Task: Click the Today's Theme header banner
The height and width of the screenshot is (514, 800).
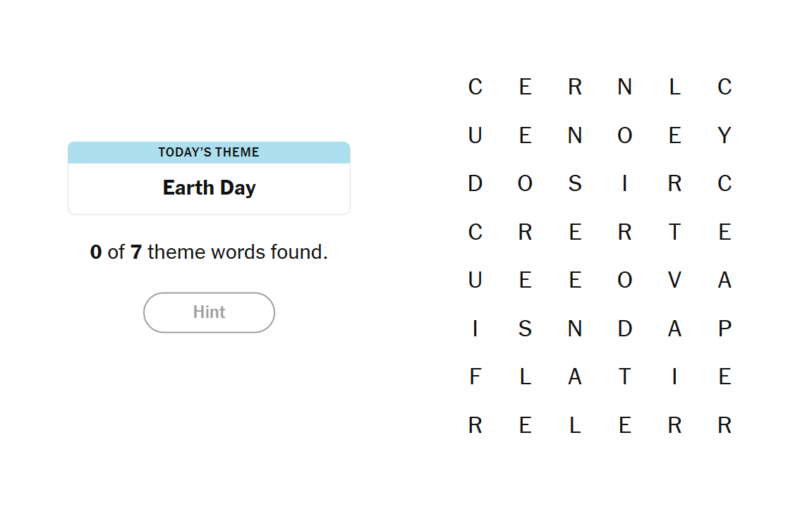Action: pyautogui.click(x=209, y=152)
